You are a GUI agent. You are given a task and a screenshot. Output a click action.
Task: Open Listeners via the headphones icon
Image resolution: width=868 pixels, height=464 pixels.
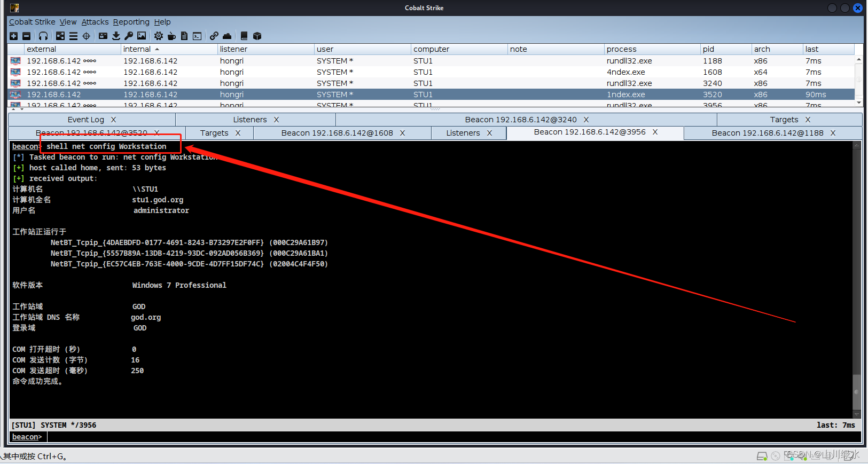tap(43, 36)
